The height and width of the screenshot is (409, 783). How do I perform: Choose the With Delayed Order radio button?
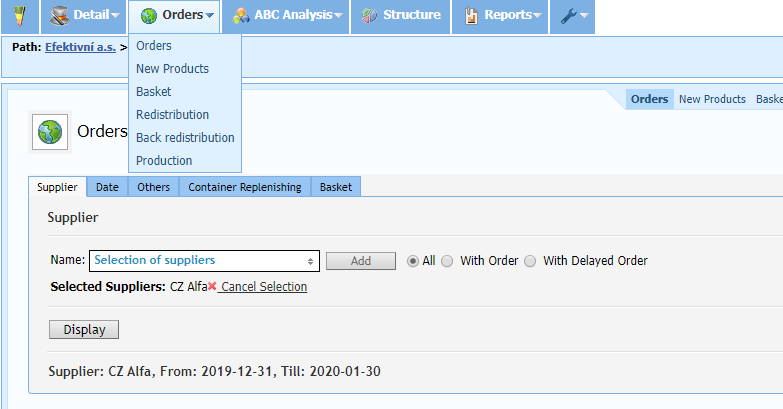pyautogui.click(x=531, y=261)
